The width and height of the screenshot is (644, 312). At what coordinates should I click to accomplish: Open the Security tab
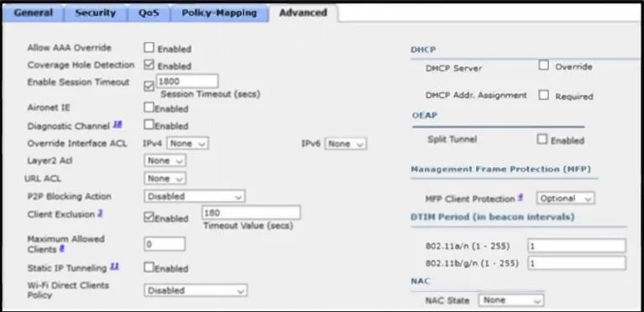[95, 13]
